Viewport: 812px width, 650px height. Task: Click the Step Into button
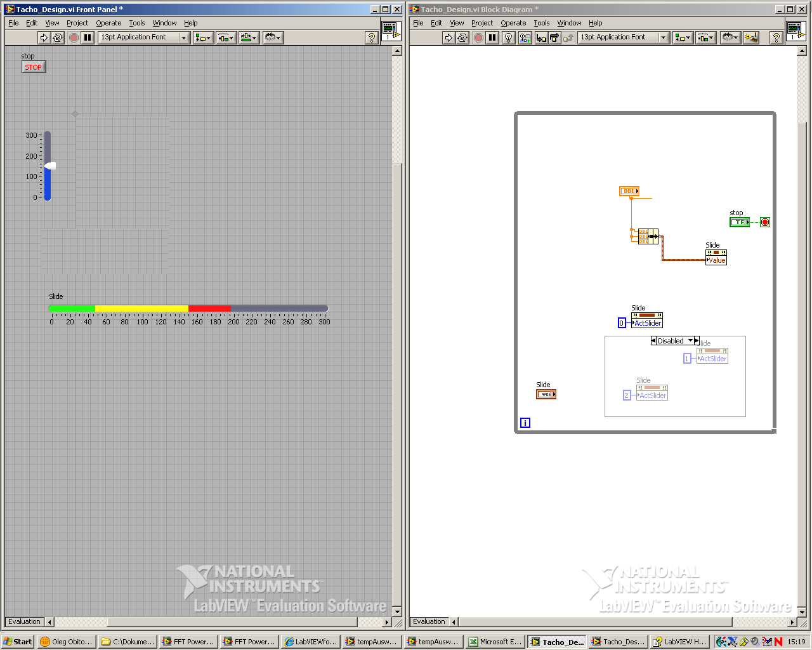(541, 37)
